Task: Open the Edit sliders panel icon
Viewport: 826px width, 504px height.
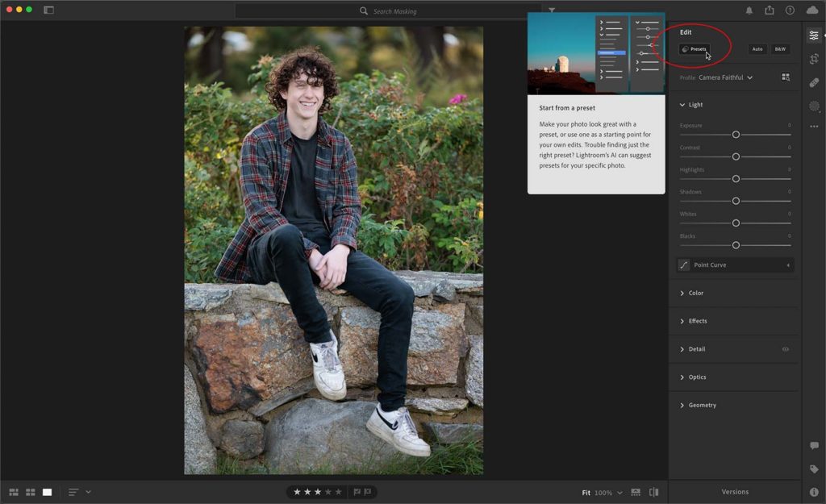Action: coord(814,35)
